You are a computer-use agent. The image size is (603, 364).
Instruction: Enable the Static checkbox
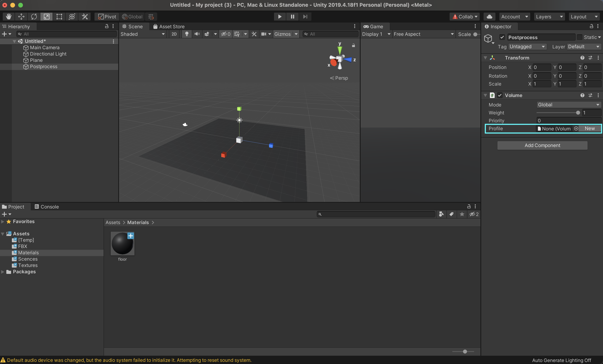click(x=579, y=37)
